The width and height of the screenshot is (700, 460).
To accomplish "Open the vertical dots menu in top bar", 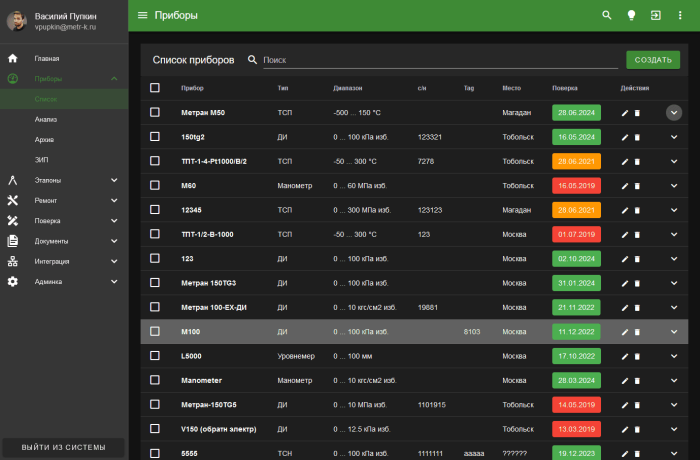I will click(680, 15).
